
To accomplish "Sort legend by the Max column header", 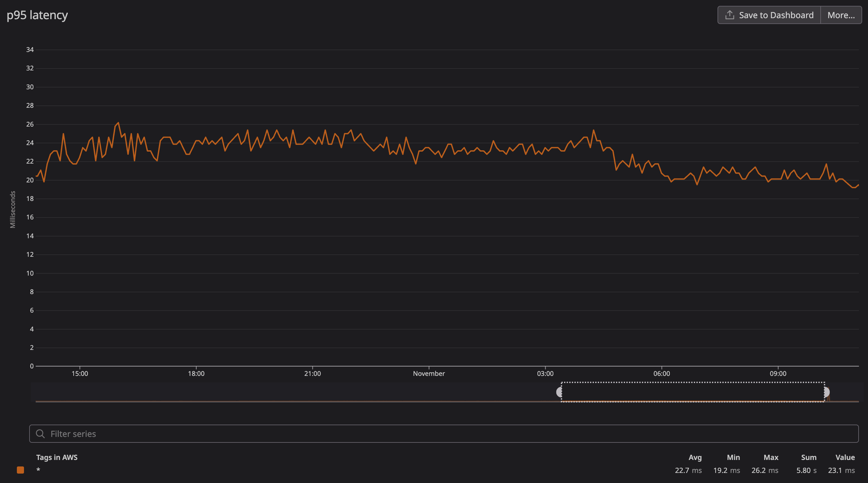I will coord(771,457).
